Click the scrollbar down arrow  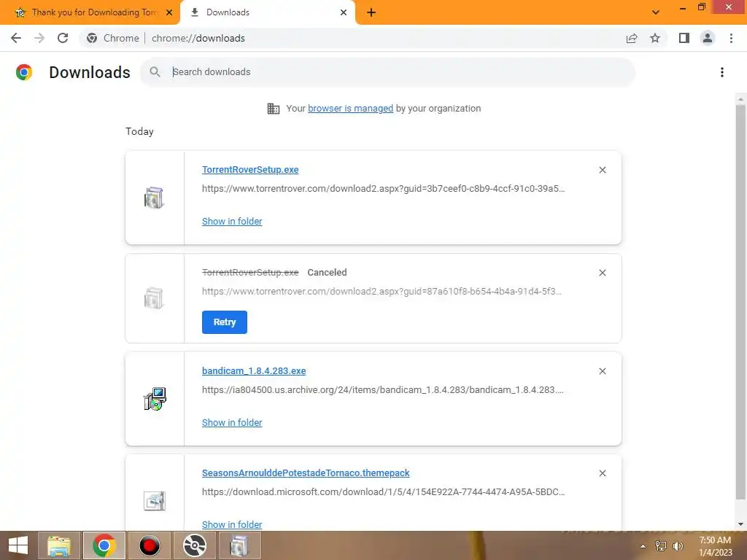tap(740, 524)
